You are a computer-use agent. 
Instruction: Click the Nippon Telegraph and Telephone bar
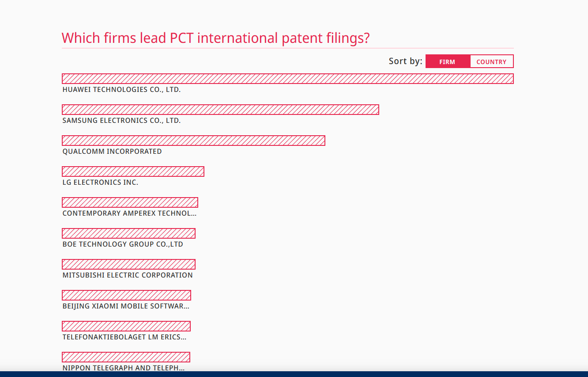click(126, 357)
